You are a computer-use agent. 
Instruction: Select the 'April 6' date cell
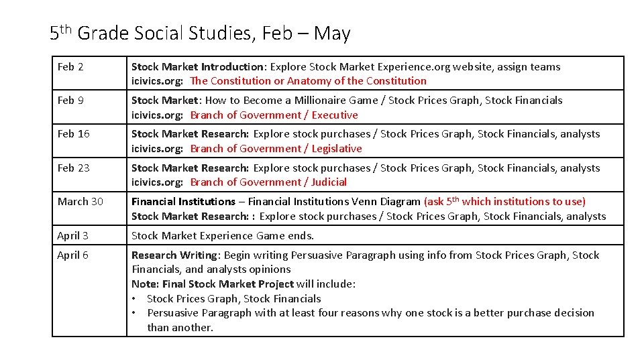pos(89,290)
